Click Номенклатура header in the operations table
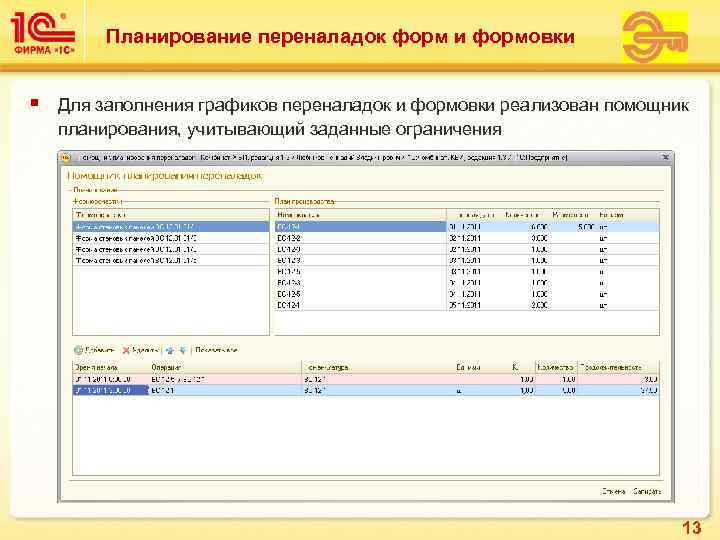 click(377, 367)
